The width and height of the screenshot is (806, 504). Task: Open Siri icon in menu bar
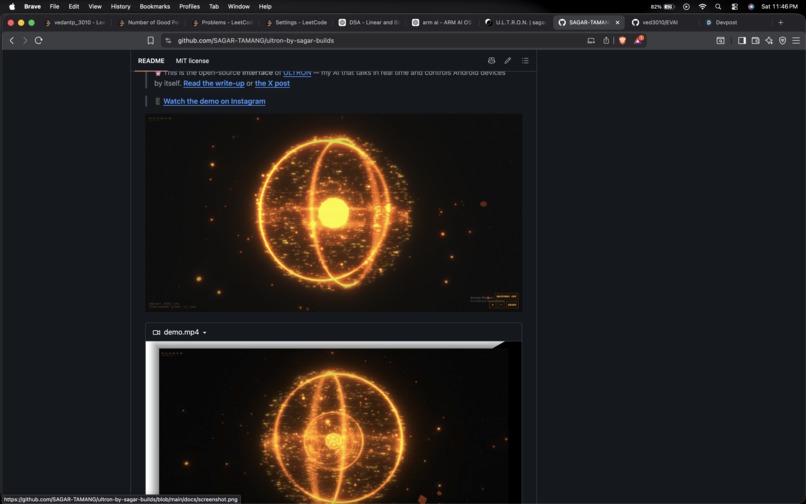pyautogui.click(x=751, y=7)
